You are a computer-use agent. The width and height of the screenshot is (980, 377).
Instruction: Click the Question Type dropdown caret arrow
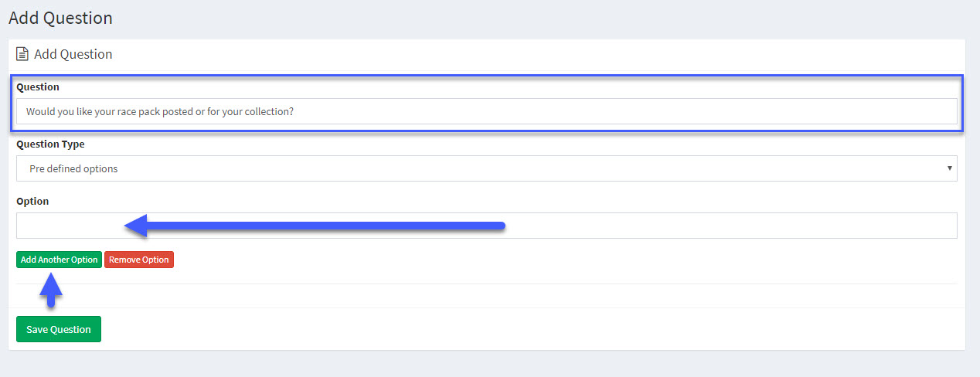(949, 168)
